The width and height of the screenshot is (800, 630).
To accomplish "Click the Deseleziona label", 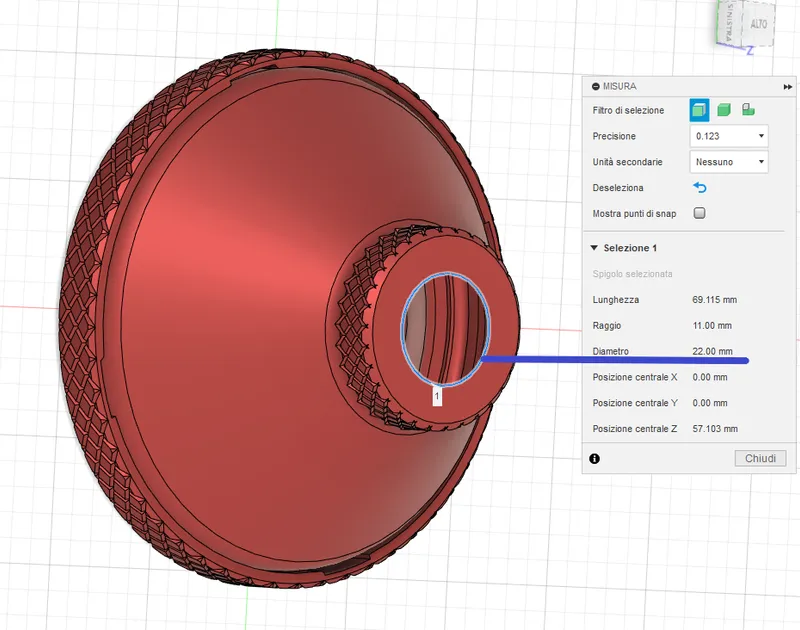I will point(618,188).
